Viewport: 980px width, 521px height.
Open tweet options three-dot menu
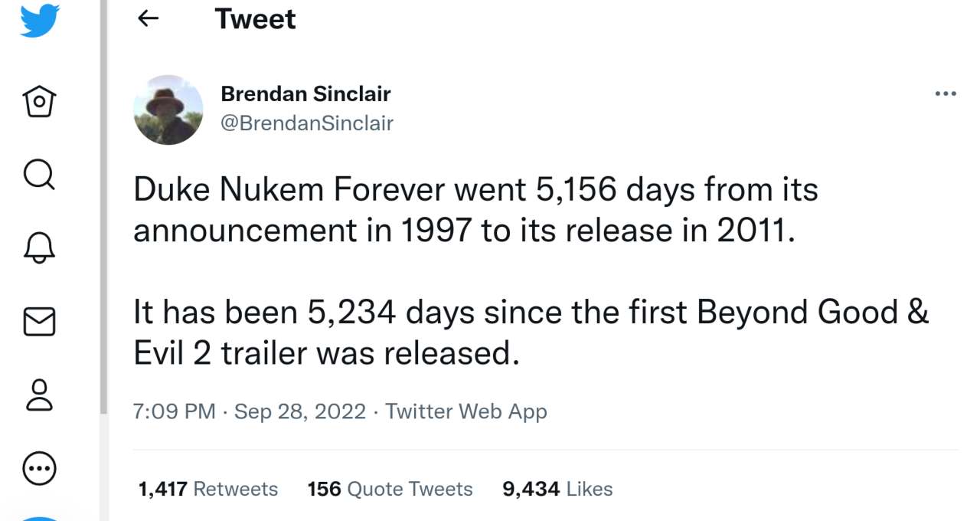tap(946, 94)
